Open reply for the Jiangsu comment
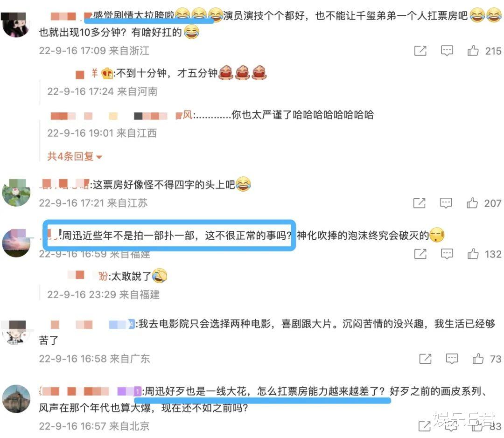 coord(446,203)
